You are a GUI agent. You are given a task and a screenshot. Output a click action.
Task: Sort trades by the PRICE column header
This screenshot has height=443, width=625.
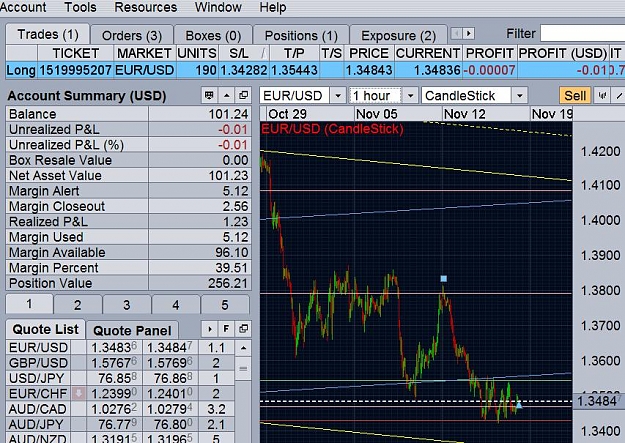(369, 53)
